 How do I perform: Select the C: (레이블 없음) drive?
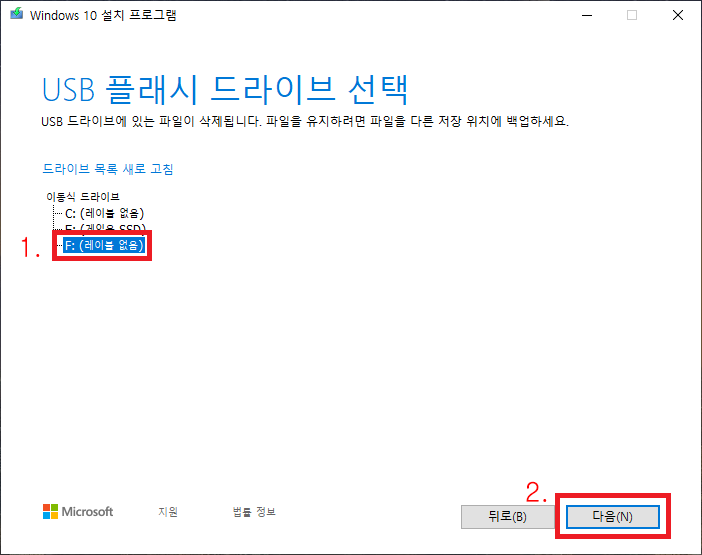click(104, 213)
